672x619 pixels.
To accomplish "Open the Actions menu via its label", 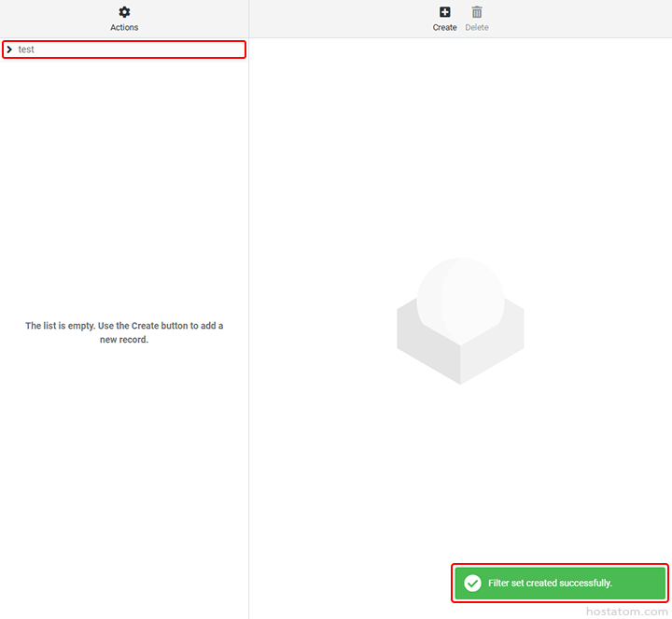I will (124, 28).
